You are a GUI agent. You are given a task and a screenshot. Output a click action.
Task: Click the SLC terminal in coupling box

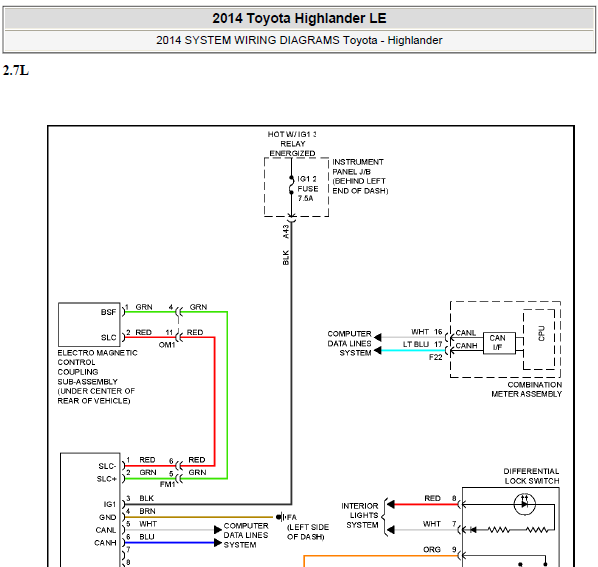(x=108, y=337)
